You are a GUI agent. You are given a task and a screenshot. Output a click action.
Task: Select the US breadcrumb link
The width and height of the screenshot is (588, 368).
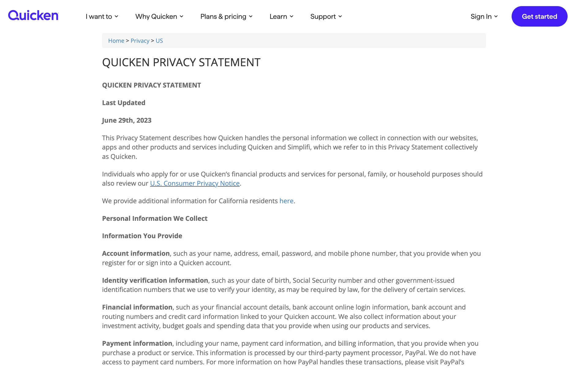pyautogui.click(x=159, y=41)
